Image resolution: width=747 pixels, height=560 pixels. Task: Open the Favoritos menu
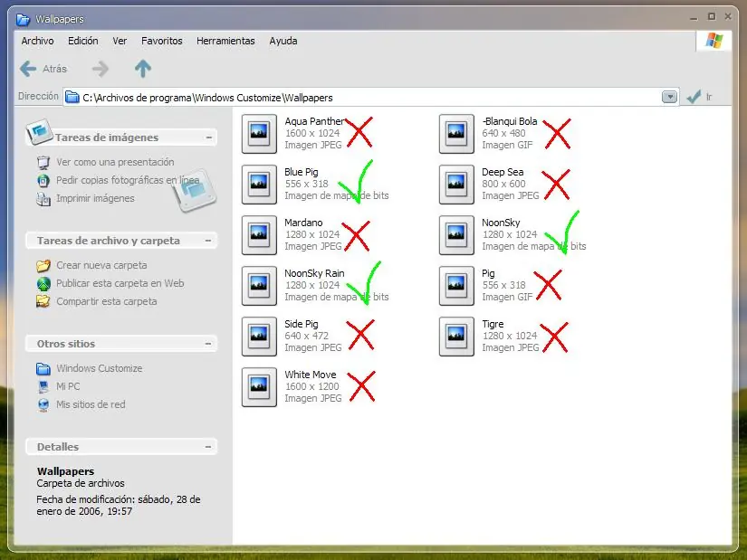pyautogui.click(x=161, y=41)
